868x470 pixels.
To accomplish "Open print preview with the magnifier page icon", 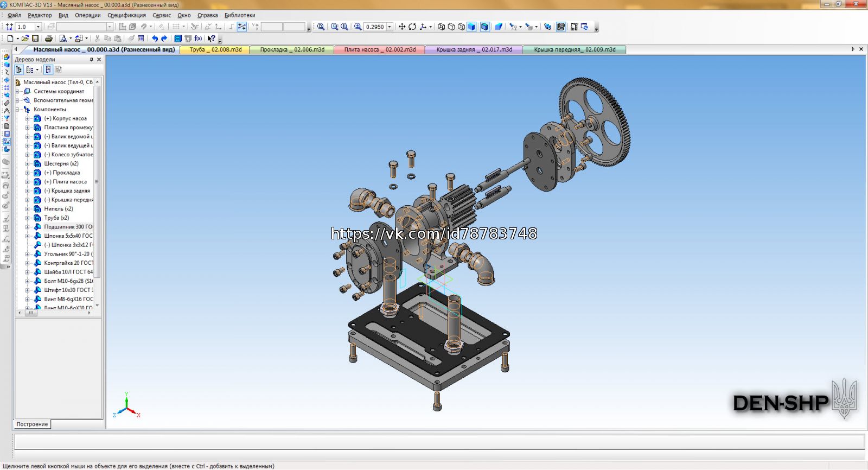I will tap(63, 39).
